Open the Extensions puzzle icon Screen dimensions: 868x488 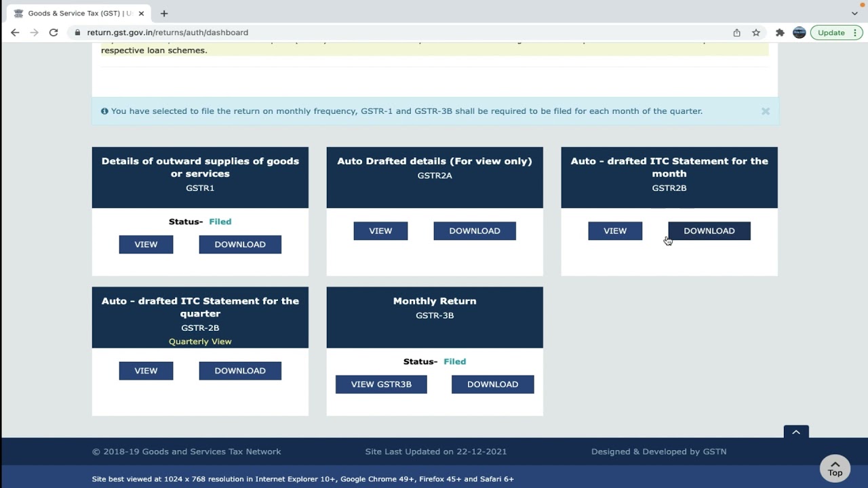point(780,33)
